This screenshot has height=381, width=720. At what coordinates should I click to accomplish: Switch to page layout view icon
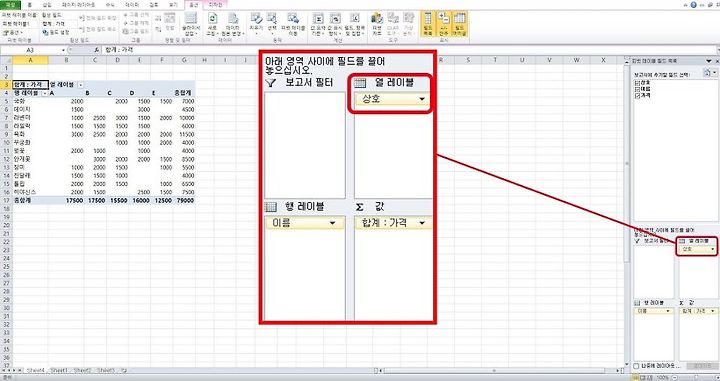pyautogui.click(x=643, y=377)
